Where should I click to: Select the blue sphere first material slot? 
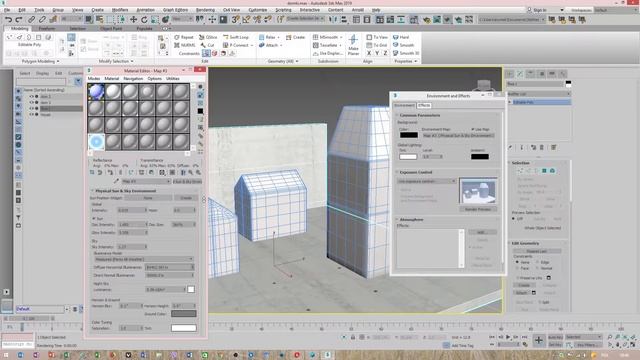point(96,91)
